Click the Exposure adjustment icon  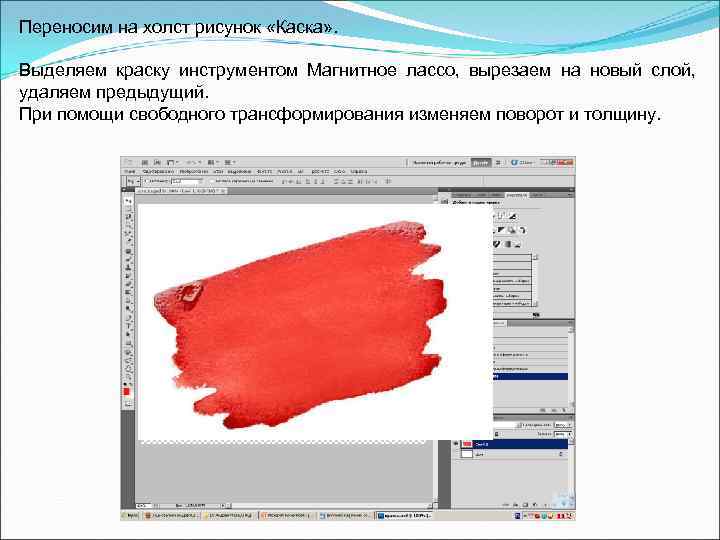pos(512,216)
